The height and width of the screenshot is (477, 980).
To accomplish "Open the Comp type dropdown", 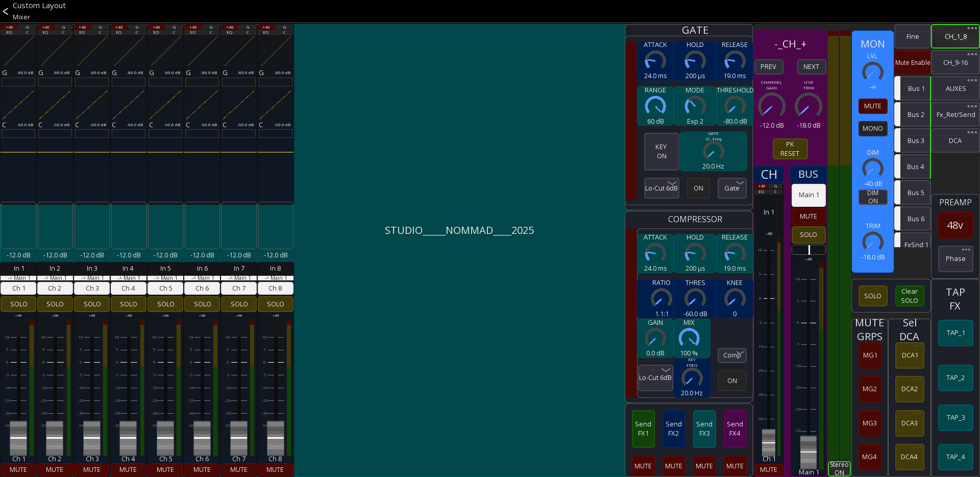I will click(732, 355).
